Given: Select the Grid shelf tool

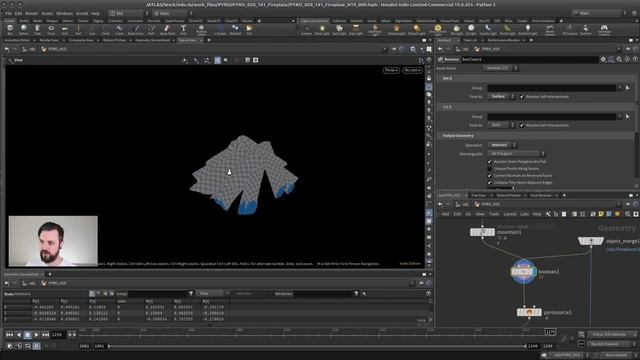Looking at the screenshot, I should click(64, 29).
